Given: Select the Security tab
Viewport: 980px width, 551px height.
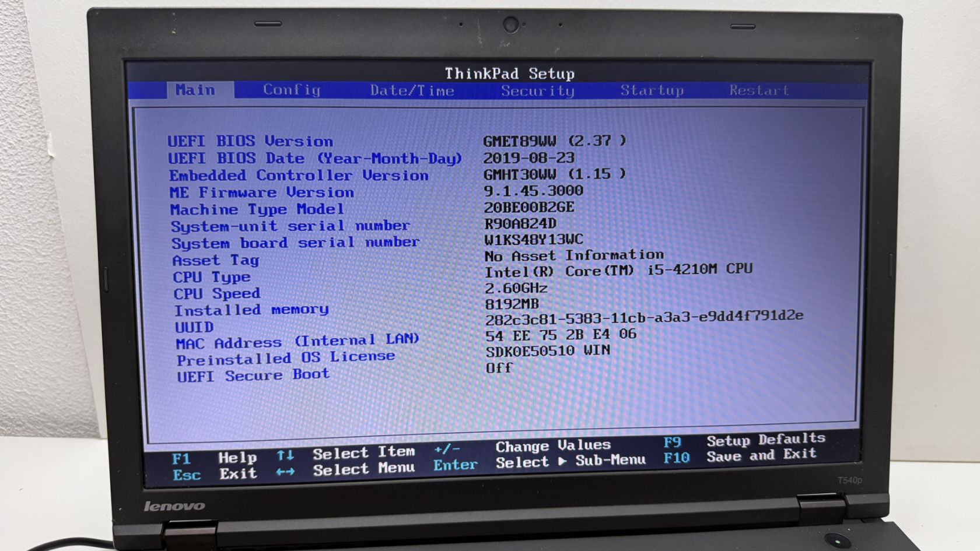Looking at the screenshot, I should tap(537, 90).
